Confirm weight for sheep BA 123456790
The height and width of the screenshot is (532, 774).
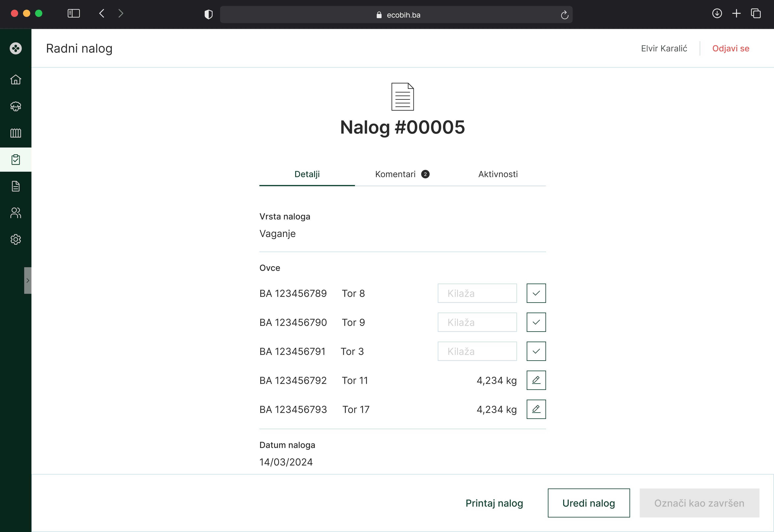pos(536,322)
